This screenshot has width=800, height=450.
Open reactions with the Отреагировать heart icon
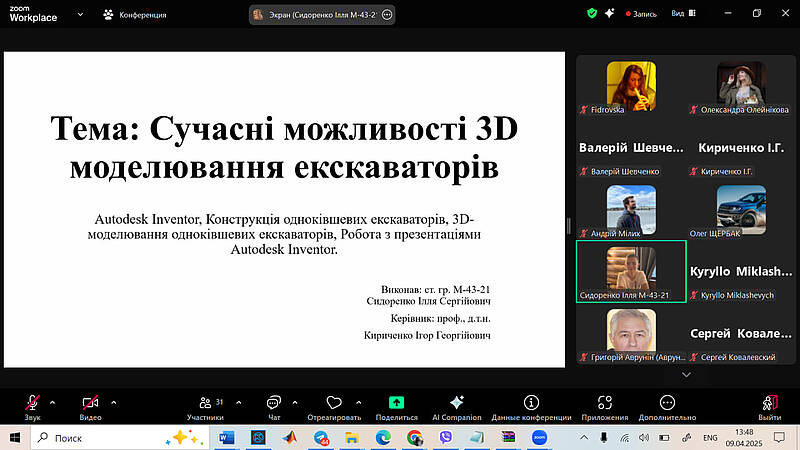click(x=334, y=408)
